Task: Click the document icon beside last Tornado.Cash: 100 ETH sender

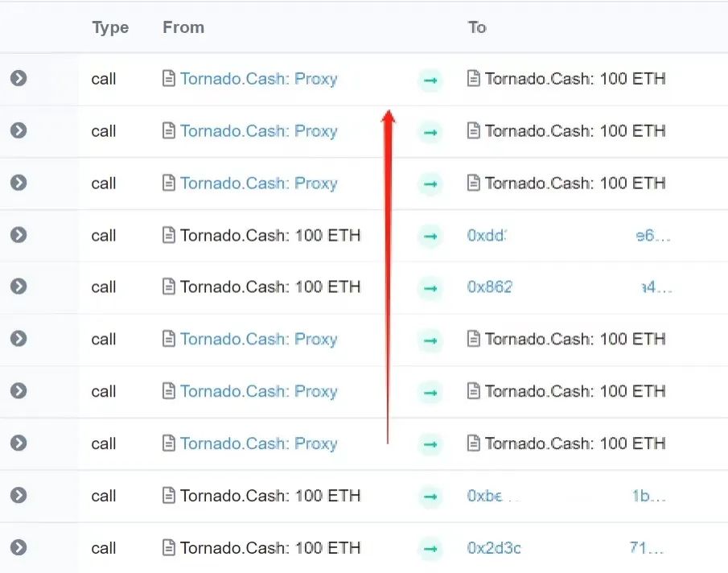Action: pos(168,548)
